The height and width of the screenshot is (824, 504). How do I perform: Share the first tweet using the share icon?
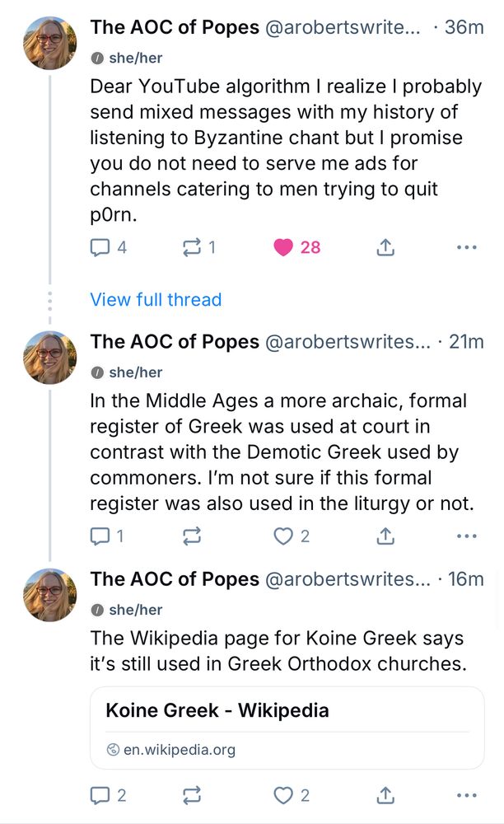point(385,247)
